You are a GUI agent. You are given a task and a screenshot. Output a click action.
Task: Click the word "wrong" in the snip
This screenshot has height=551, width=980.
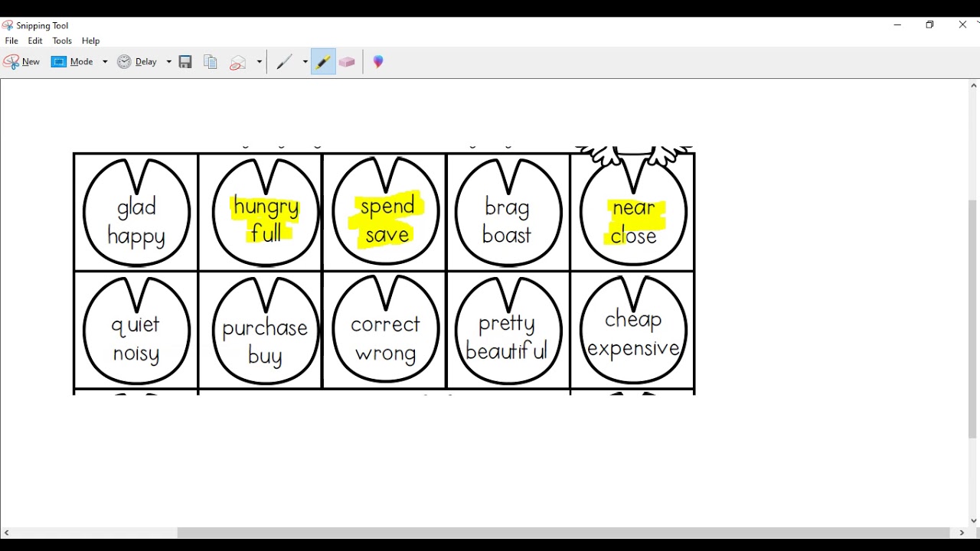coord(385,354)
